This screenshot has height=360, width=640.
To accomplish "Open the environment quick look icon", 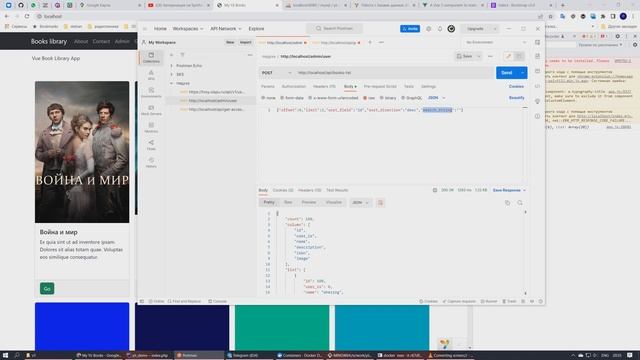I will pyautogui.click(x=537, y=42).
